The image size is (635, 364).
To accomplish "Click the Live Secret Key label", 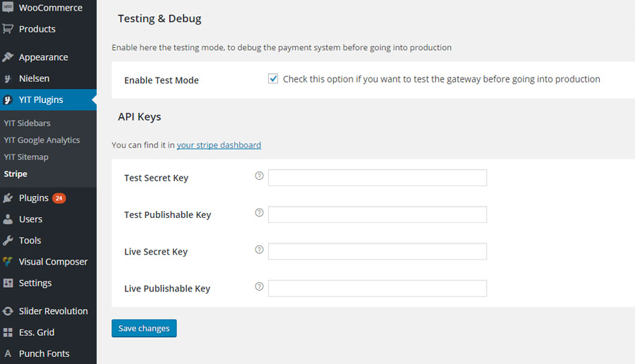I will click(x=155, y=251).
